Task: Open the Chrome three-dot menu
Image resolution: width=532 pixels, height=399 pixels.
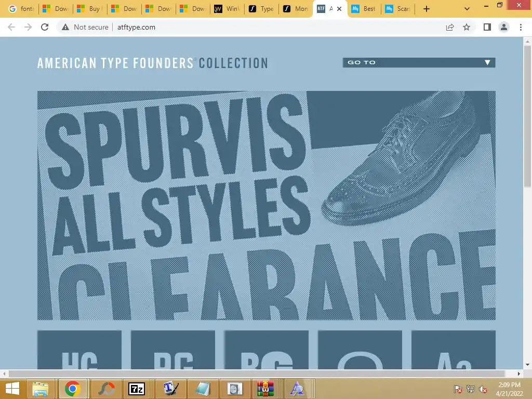Action: [x=521, y=27]
